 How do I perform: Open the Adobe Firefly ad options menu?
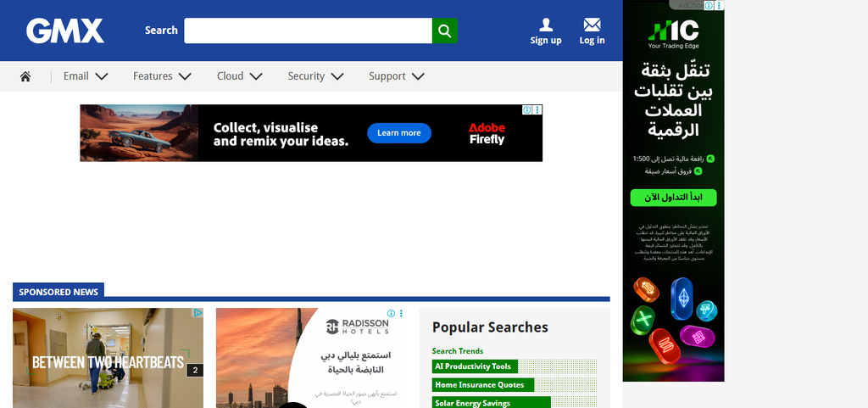pyautogui.click(x=538, y=109)
